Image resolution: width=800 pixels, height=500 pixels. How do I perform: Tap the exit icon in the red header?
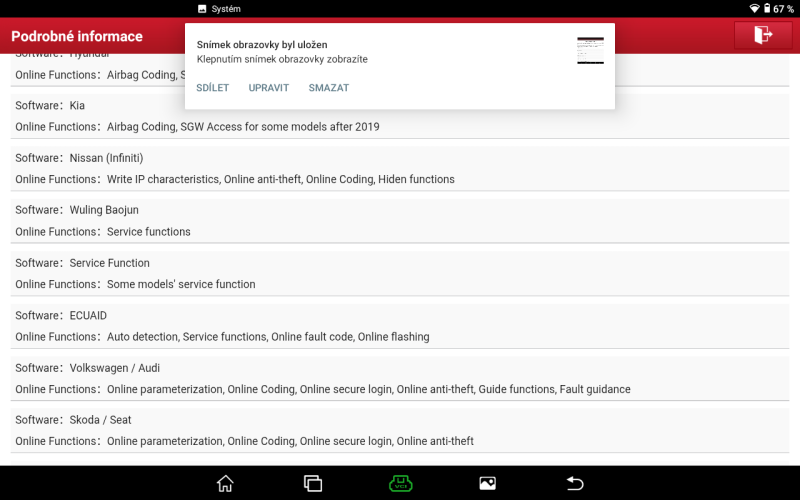point(763,35)
